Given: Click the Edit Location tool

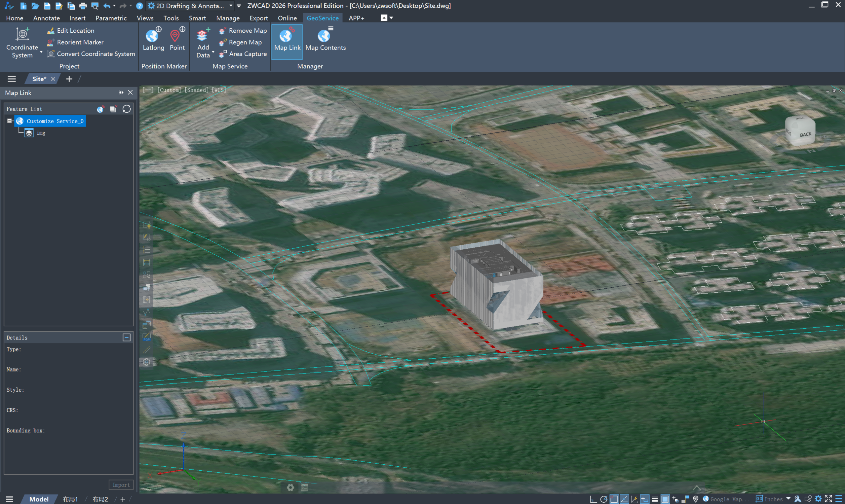Looking at the screenshot, I should coord(71,31).
